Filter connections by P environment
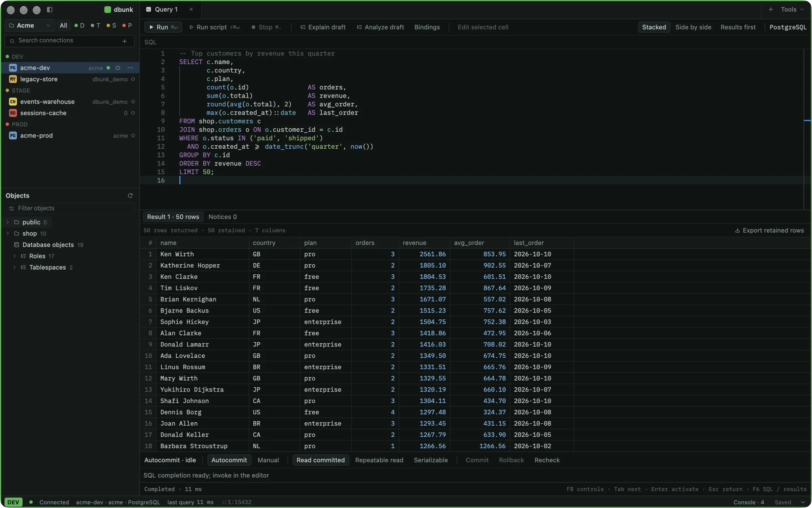Viewport: 812px width, 508px height. click(127, 25)
